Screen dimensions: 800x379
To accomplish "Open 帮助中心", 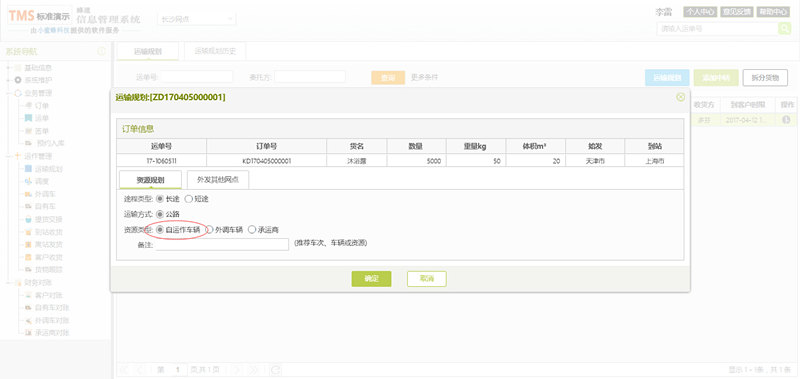I will (x=773, y=12).
